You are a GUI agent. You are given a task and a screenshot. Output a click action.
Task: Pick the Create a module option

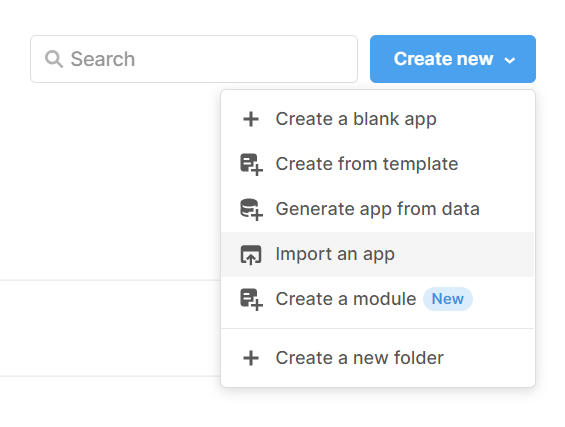point(377,299)
